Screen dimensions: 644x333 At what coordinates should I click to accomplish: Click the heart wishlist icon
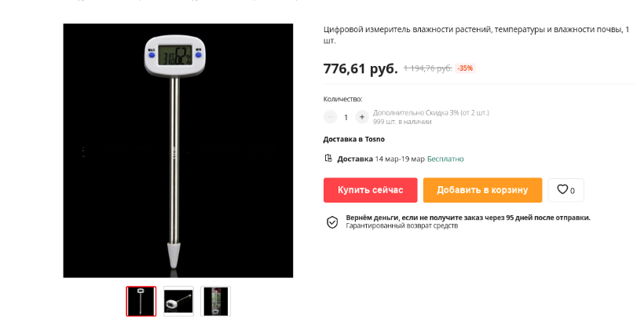coord(562,189)
